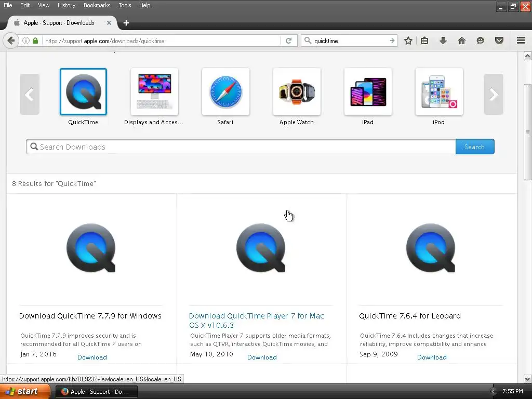Click Download link dated May 10, 2010
The width and height of the screenshot is (532, 399).
(262, 357)
